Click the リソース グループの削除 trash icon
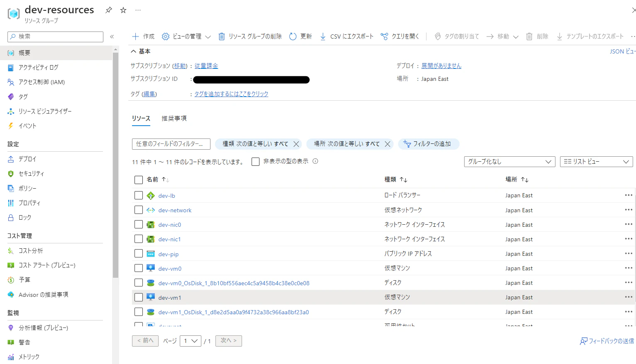This screenshot has width=636, height=364. (222, 36)
